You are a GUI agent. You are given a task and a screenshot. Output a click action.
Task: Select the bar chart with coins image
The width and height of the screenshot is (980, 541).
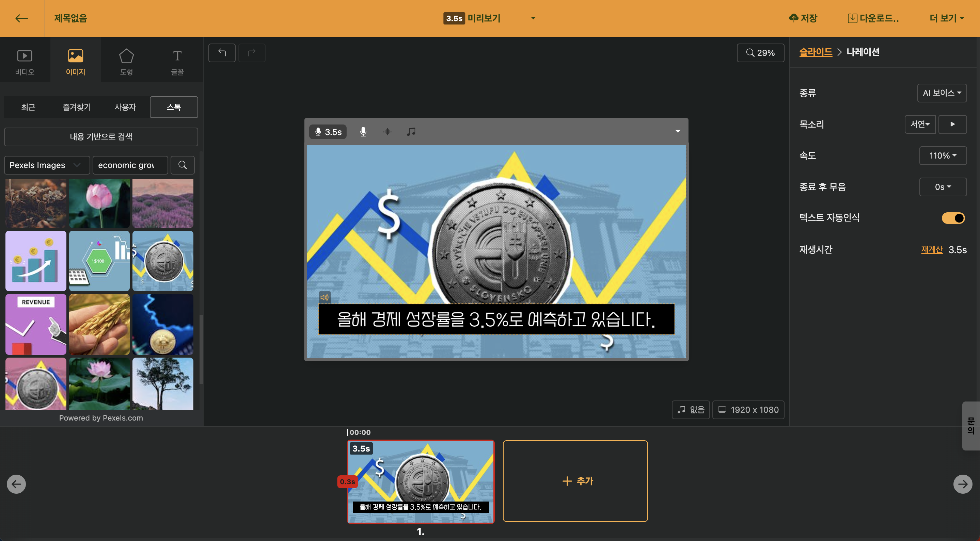click(36, 261)
